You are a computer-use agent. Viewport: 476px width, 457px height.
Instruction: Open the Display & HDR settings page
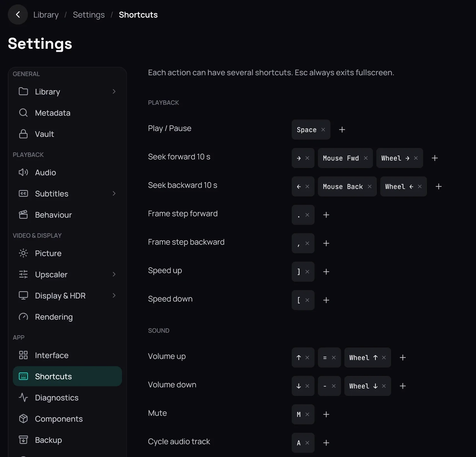click(x=67, y=295)
